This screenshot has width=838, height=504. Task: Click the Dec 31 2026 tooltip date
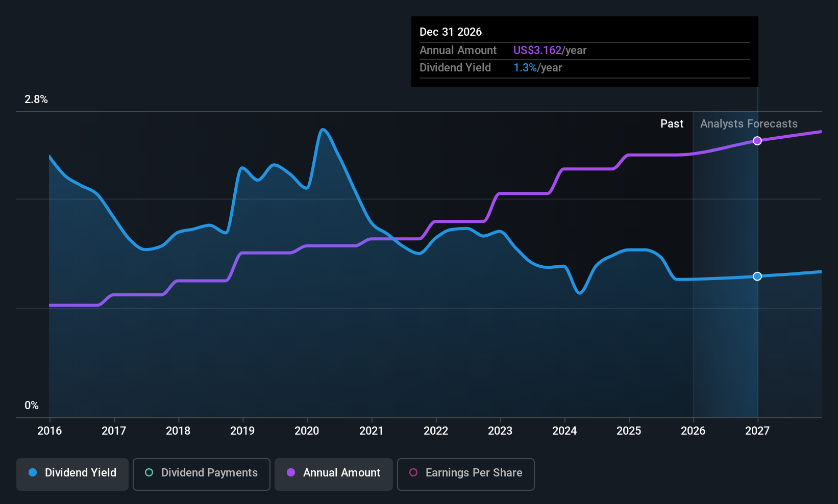pyautogui.click(x=451, y=32)
